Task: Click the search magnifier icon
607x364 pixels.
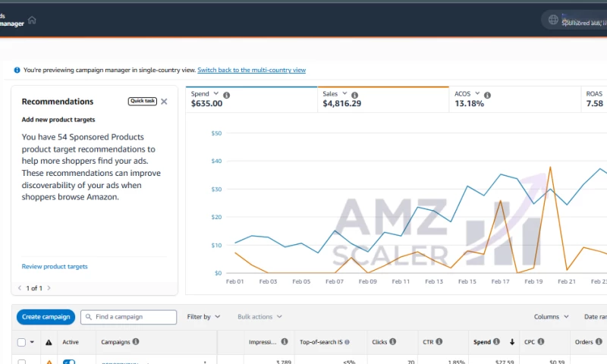Action: (89, 317)
